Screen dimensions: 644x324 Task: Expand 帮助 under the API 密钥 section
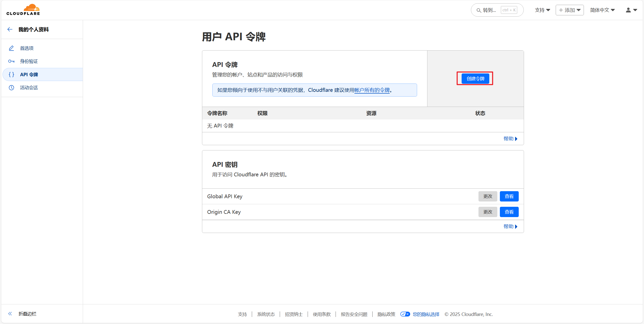coord(510,226)
